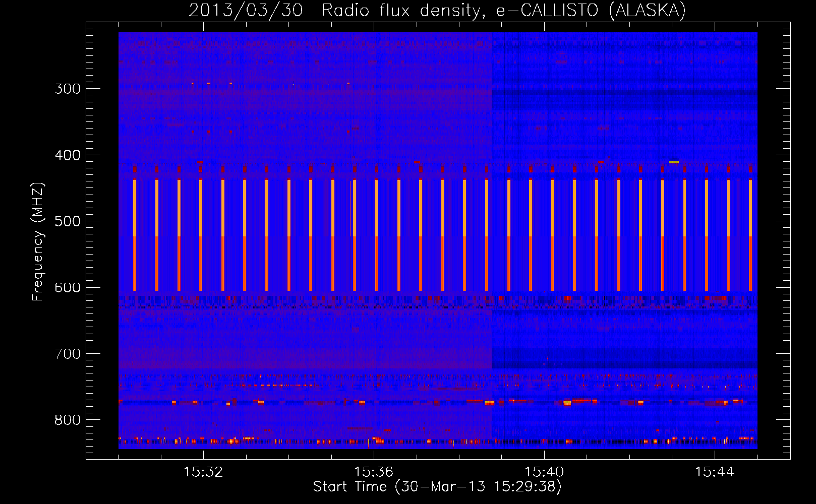This screenshot has width=816, height=504.
Task: Click the 15:44 time tick label
Action: coord(715,472)
